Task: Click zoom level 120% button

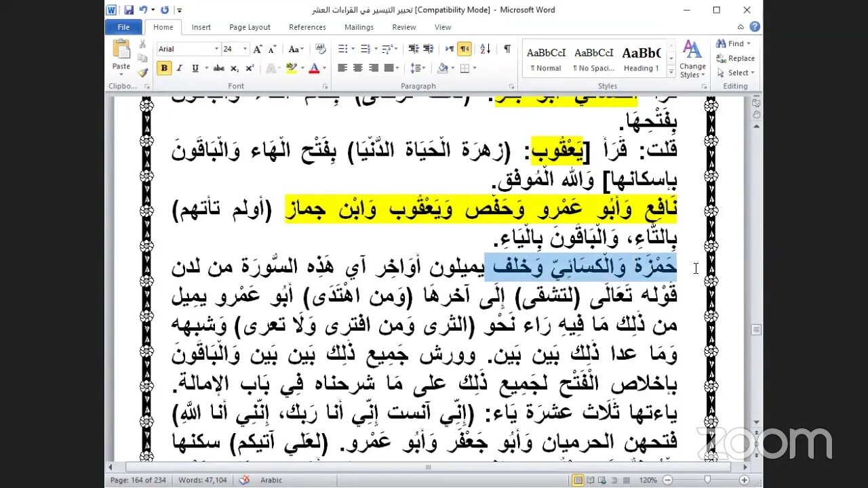Action: 648,480
